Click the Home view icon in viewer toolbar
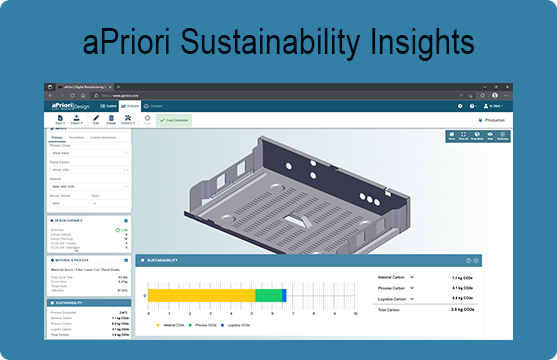Image resolution: width=557 pixels, height=360 pixels. tap(451, 136)
